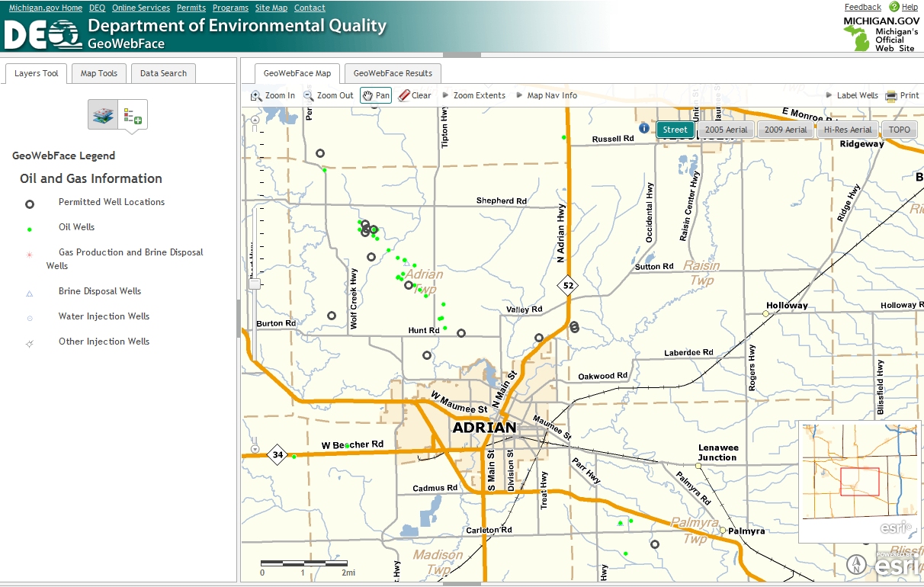Click the zoom slider down arrow

(x=255, y=449)
